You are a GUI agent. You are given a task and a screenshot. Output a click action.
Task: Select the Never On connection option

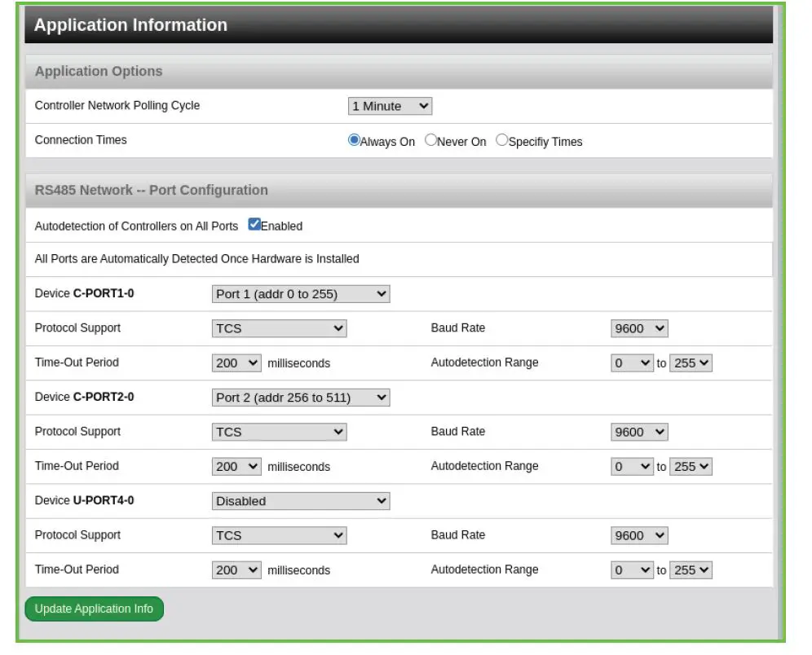[431, 140]
